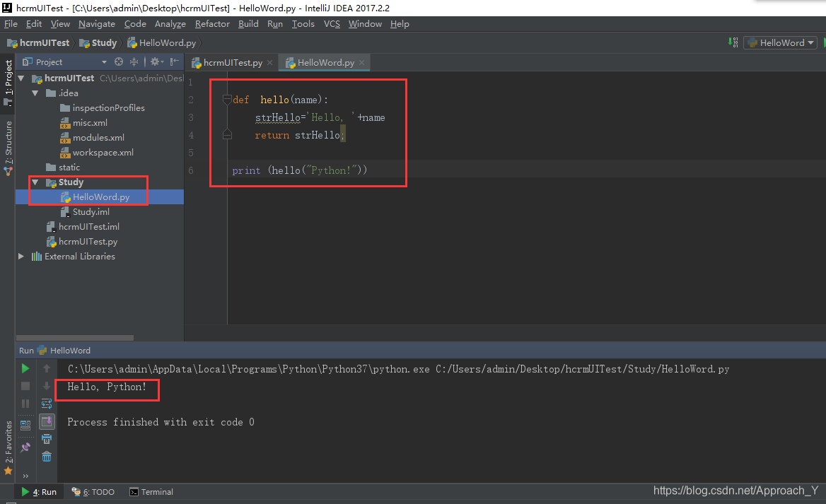This screenshot has height=504, width=826.
Task: Open the 4: Run tool window tab
Action: (x=39, y=492)
